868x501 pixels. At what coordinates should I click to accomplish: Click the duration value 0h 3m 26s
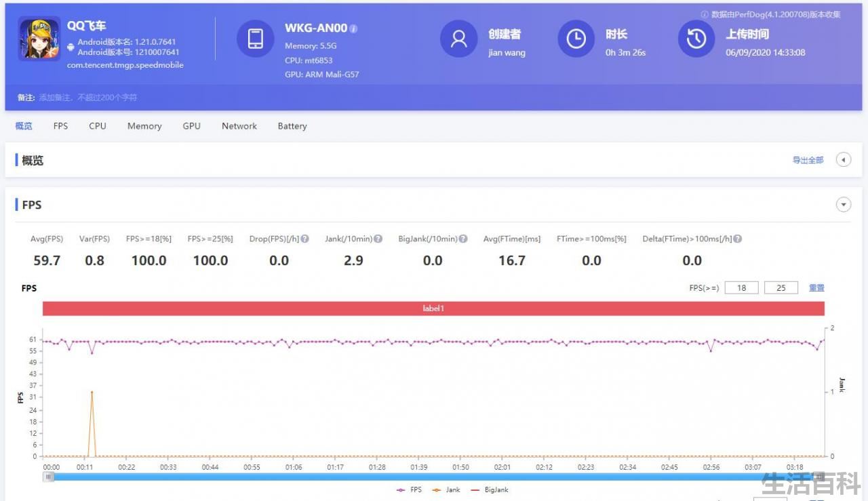click(x=625, y=53)
